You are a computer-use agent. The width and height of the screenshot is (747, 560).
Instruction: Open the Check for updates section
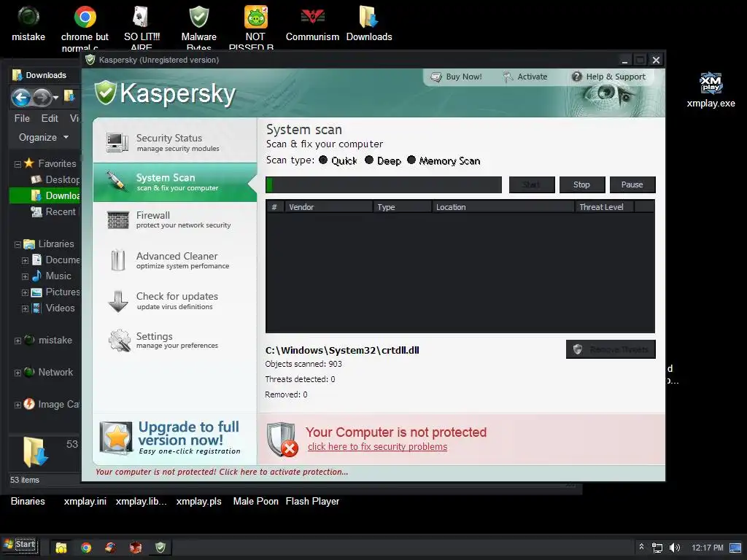(175, 300)
